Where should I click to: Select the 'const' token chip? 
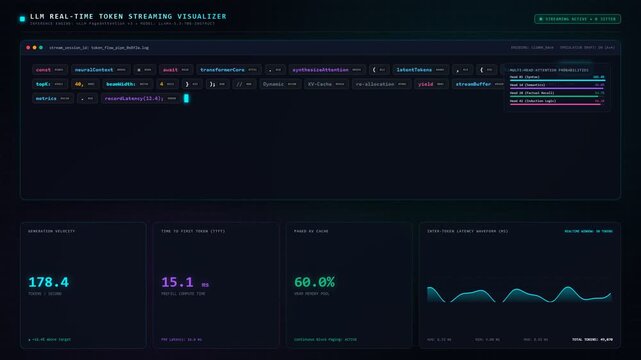tap(49, 70)
